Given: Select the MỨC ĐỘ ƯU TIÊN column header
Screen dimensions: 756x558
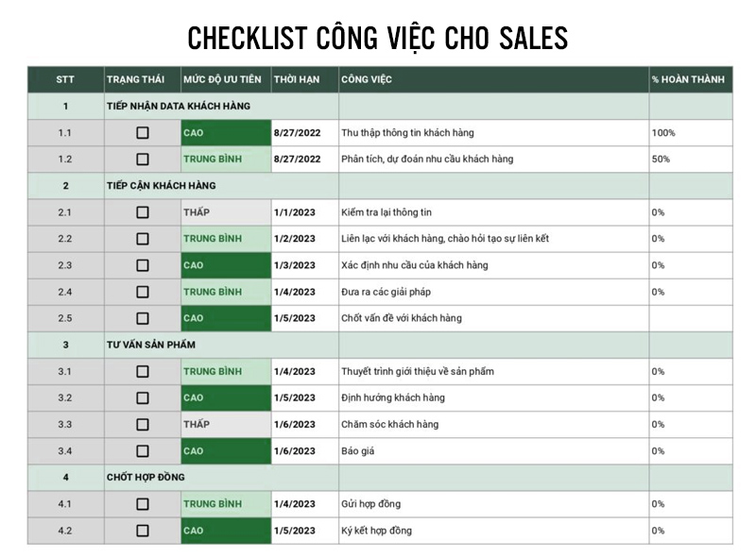Looking at the screenshot, I should click(x=226, y=79).
